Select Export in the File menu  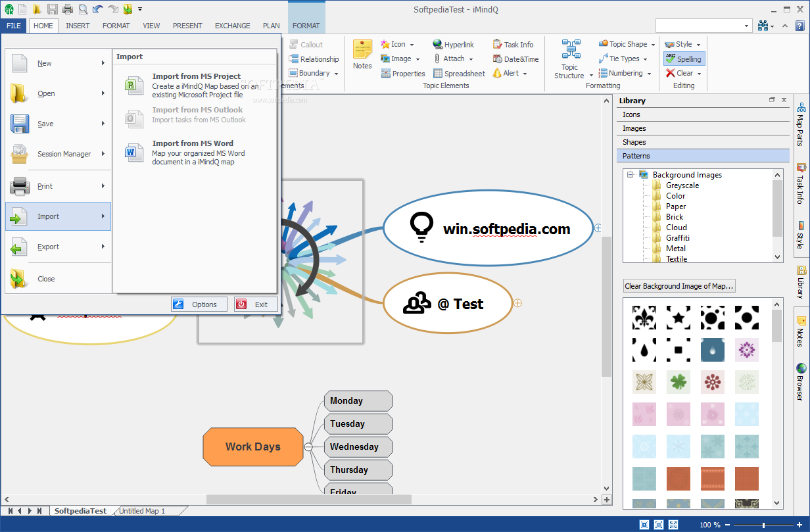coord(58,247)
